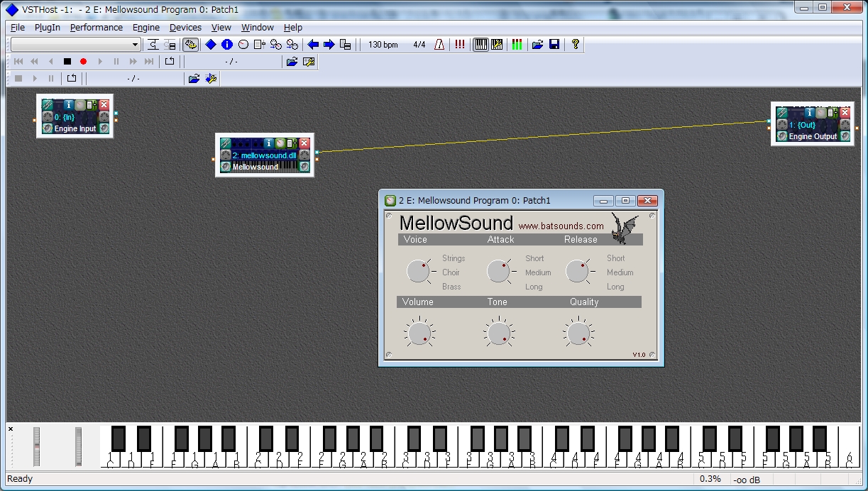Click the 0.3% CPU load status

[x=710, y=479]
